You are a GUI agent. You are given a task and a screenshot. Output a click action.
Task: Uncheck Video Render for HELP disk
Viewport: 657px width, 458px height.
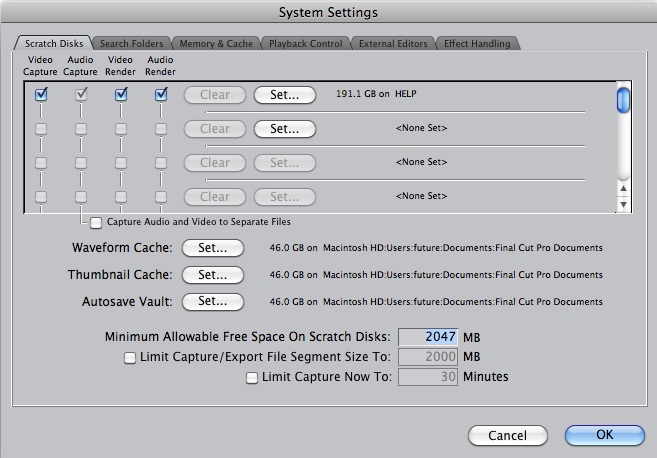pyautogui.click(x=121, y=94)
